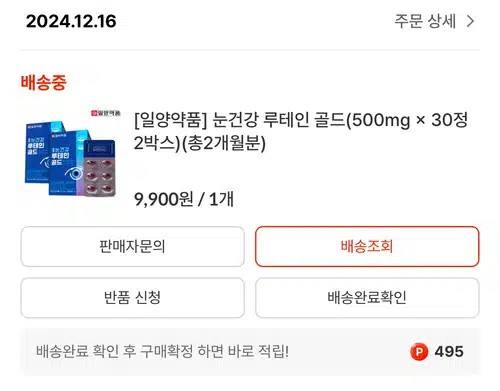Click the back blue lutein box image
The image size is (500, 391).
[38, 152]
